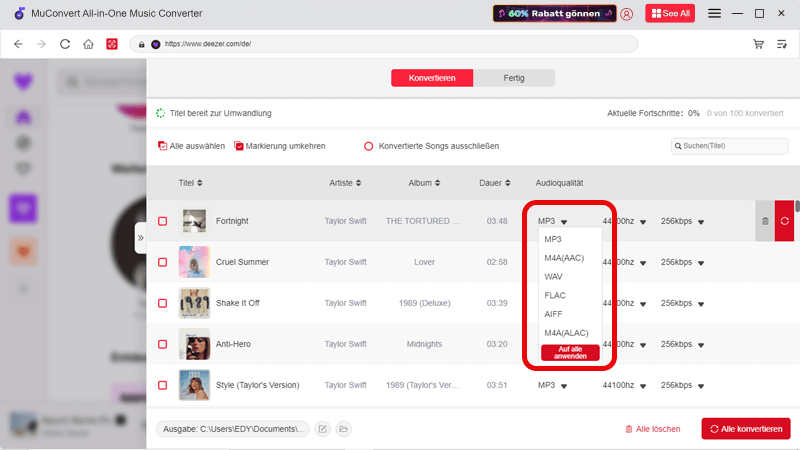The width and height of the screenshot is (800, 450).
Task: Go forward with the forward arrow
Action: pyautogui.click(x=41, y=44)
